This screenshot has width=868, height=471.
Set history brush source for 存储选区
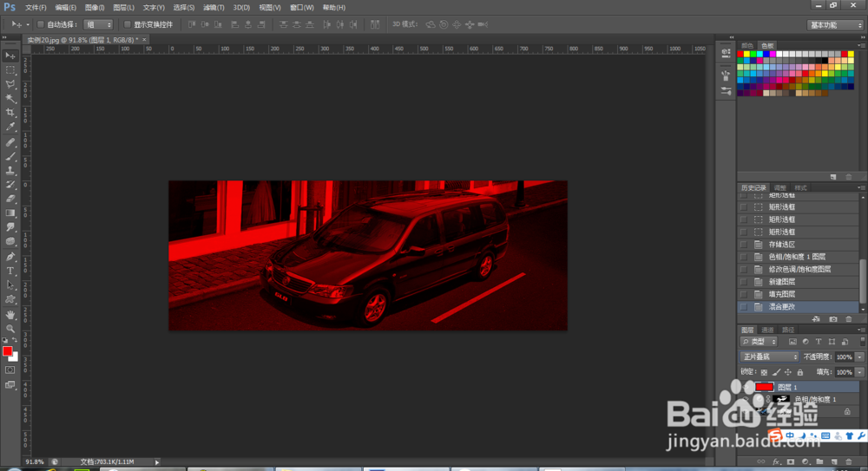744,245
